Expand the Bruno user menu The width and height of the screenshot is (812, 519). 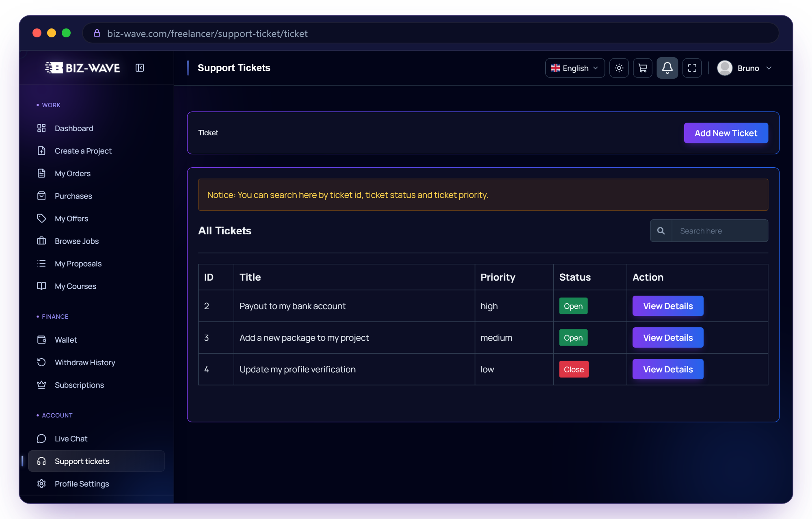point(745,68)
